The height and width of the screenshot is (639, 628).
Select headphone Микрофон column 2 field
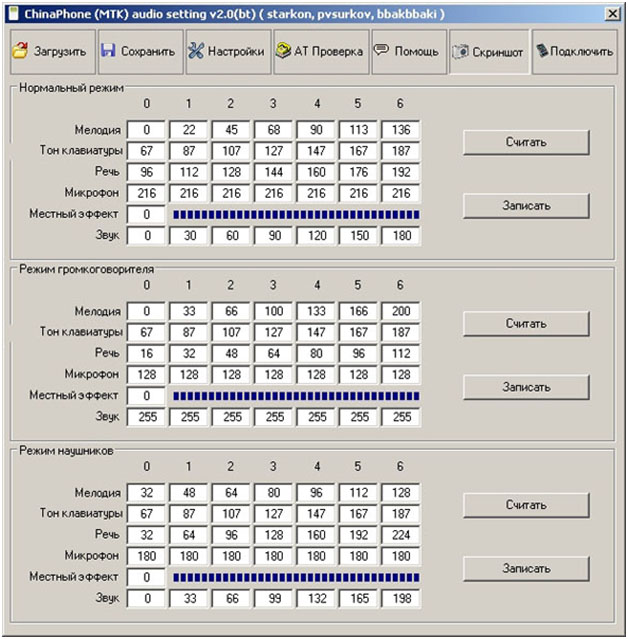[x=231, y=556]
